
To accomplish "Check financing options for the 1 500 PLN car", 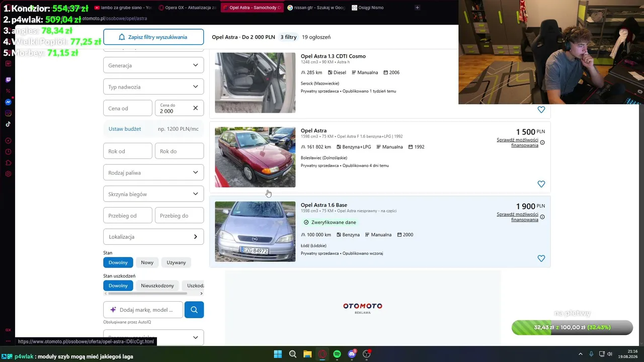I will (x=517, y=143).
